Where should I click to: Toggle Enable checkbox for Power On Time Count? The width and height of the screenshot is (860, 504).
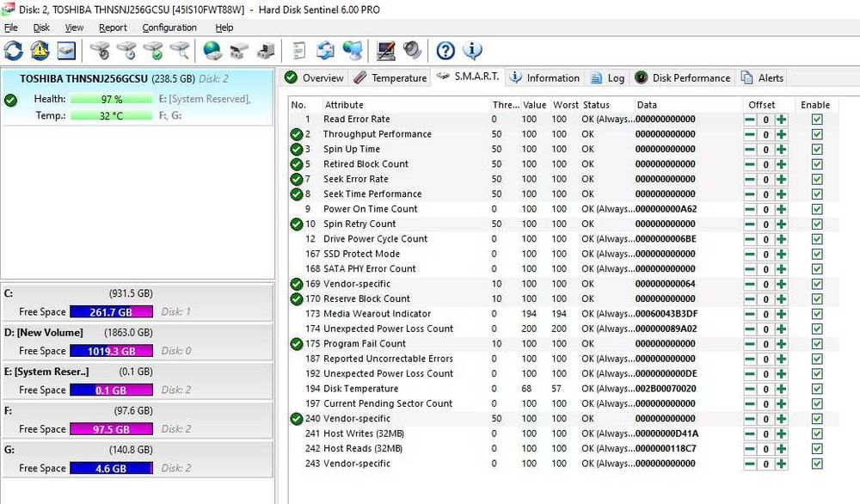click(817, 209)
